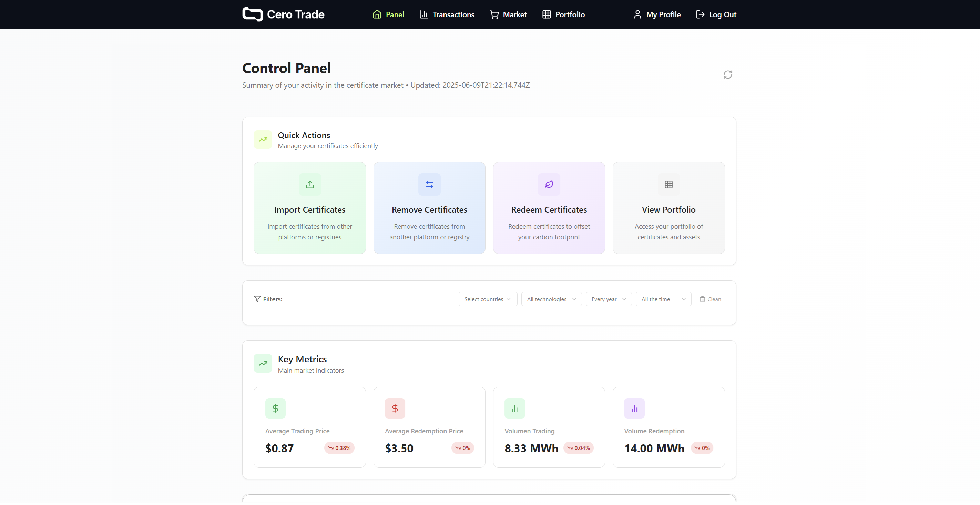The height and width of the screenshot is (505, 980).
Task: Click the Cero Trade logo
Action: [283, 14]
